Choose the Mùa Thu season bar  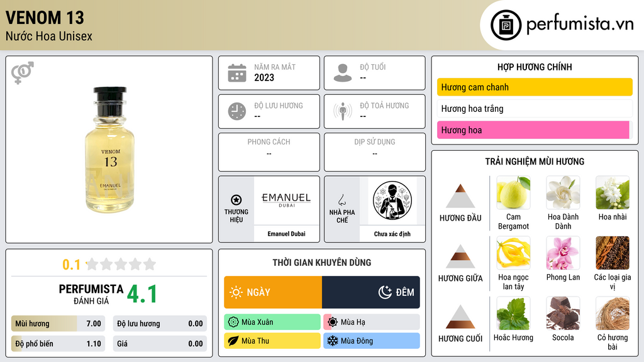point(272,341)
